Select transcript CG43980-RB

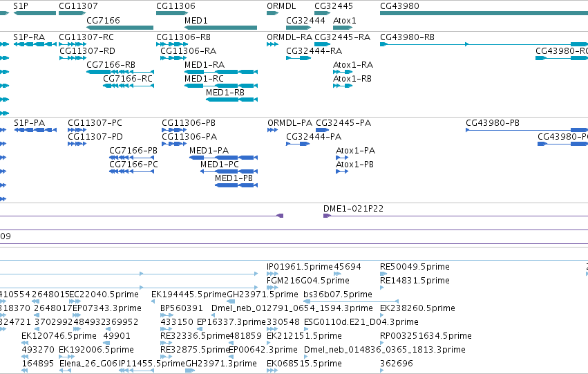point(484,44)
